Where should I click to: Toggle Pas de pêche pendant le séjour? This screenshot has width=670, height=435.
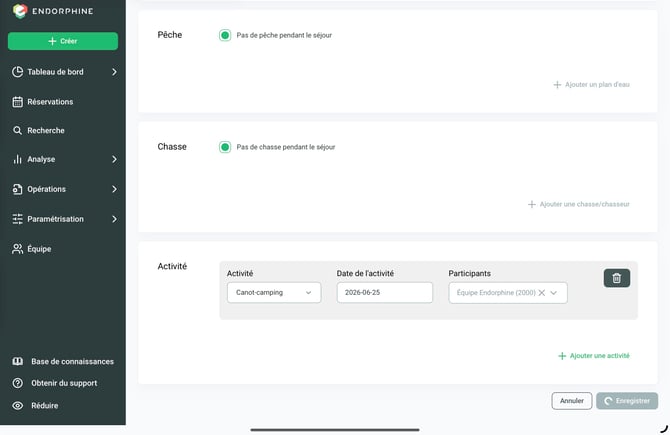[225, 35]
